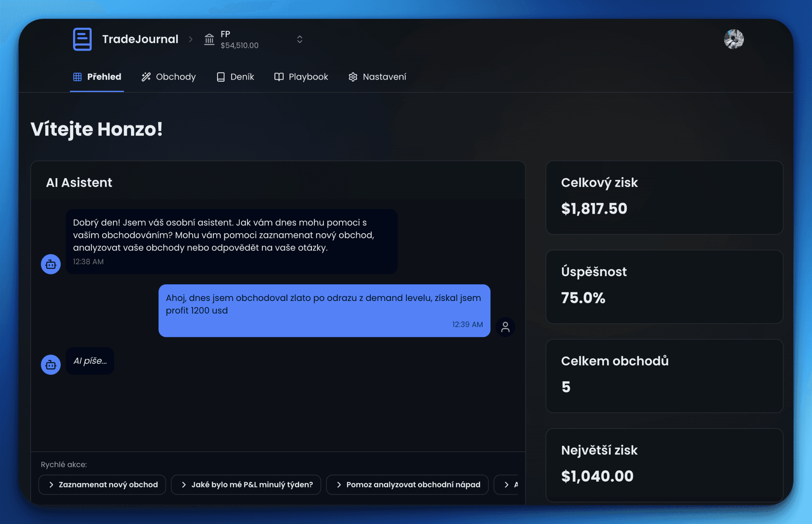The image size is (812, 524).
Task: Click 'Zaznamenat nový obchod' quick action
Action: pos(102,484)
